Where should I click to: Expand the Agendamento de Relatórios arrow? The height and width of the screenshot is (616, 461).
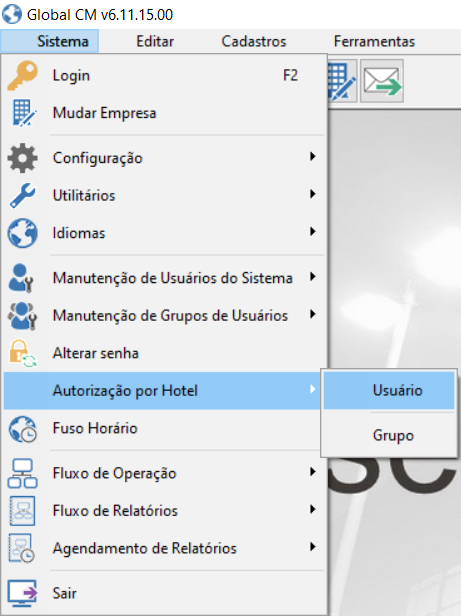(x=312, y=547)
